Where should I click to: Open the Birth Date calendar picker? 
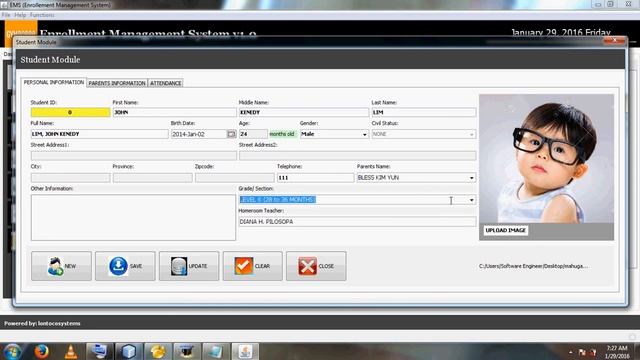click(x=231, y=134)
